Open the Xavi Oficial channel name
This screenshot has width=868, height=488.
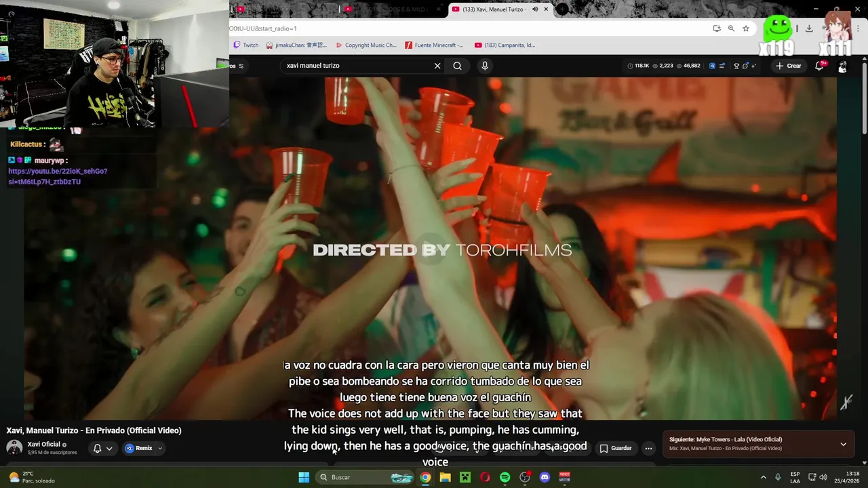click(44, 445)
